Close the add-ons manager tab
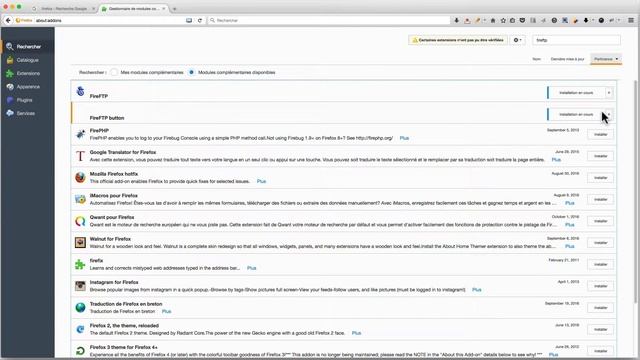 164,9
